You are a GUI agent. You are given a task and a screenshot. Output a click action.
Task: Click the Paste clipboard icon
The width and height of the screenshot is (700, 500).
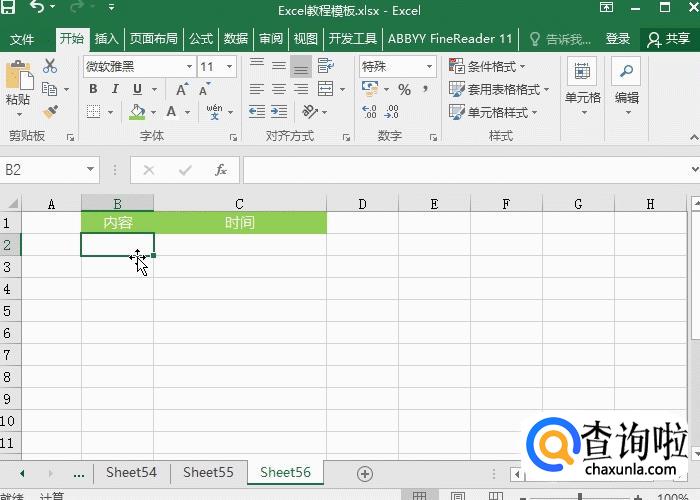click(x=19, y=74)
